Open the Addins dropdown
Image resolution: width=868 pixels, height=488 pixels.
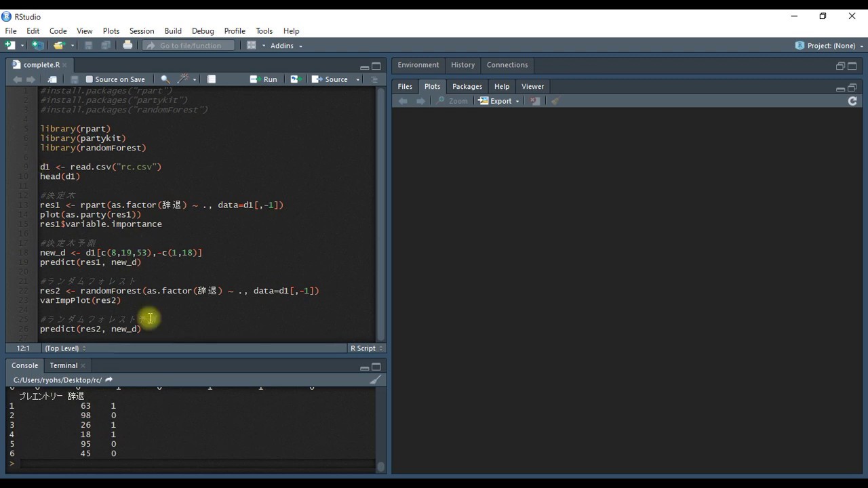coord(286,46)
